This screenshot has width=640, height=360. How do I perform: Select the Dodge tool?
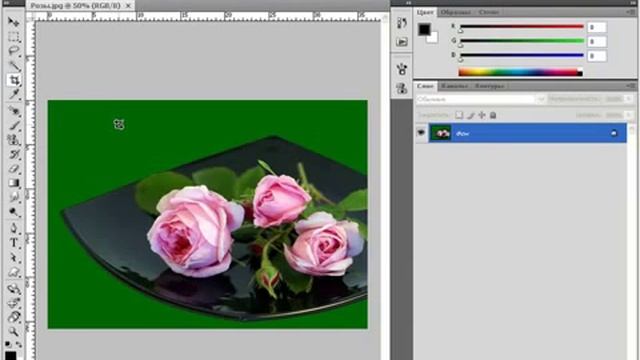coord(14,212)
